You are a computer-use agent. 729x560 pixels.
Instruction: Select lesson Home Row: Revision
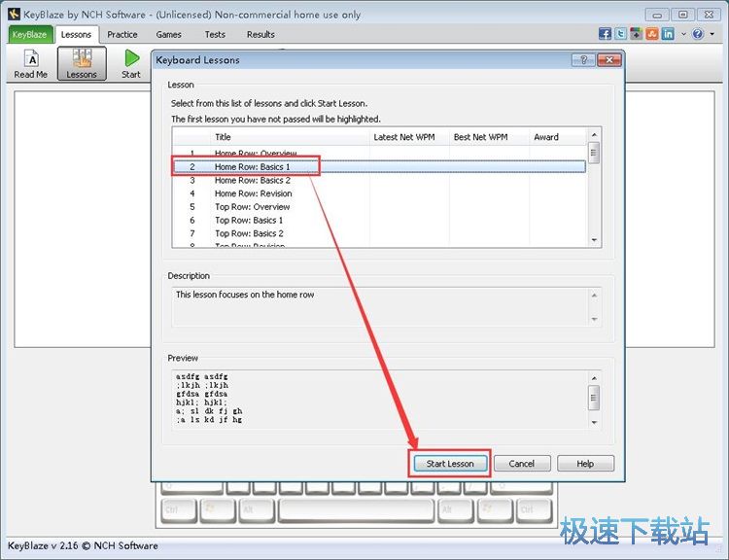point(379,193)
